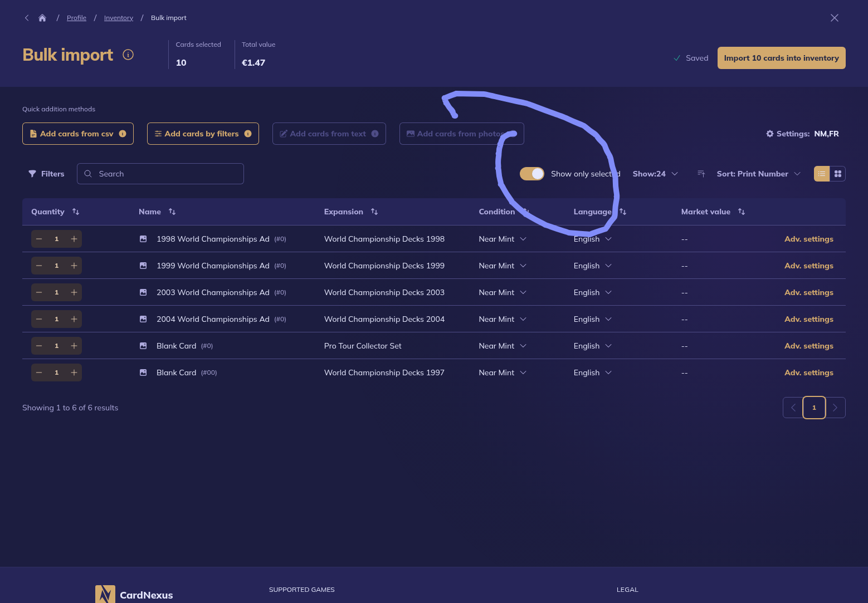
Task: Click the home icon in breadcrumb
Action: pos(42,18)
